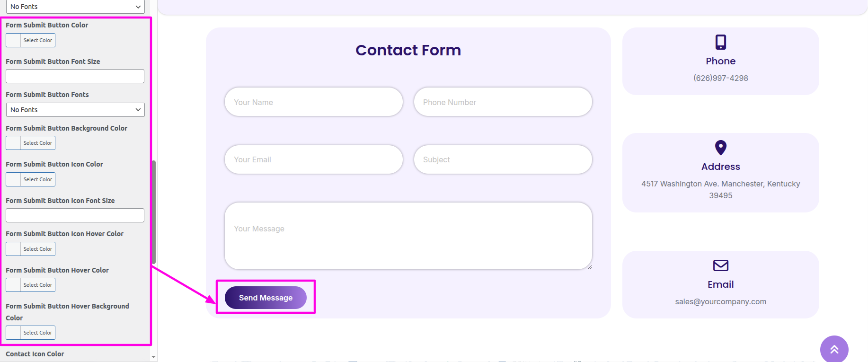Pick Form Submit Button Hover Background Color
Image resolution: width=868 pixels, height=362 pixels.
31,333
